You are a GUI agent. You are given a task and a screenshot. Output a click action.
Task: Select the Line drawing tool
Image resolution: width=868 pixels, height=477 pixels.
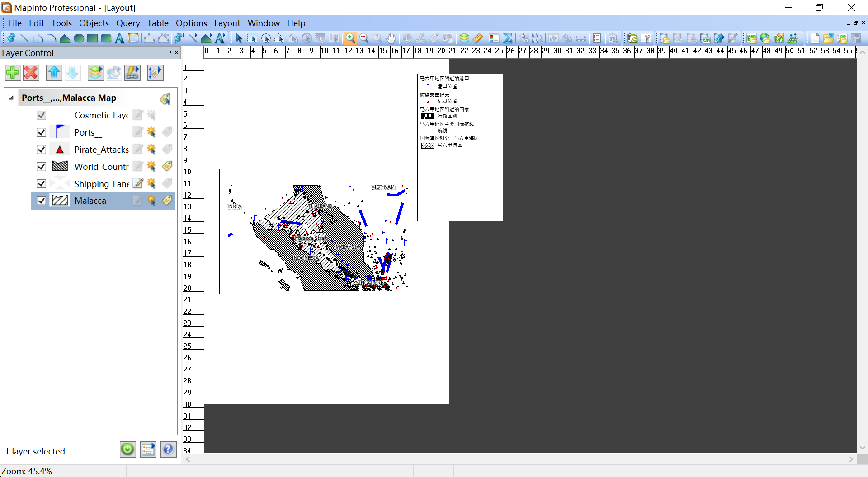coord(24,38)
